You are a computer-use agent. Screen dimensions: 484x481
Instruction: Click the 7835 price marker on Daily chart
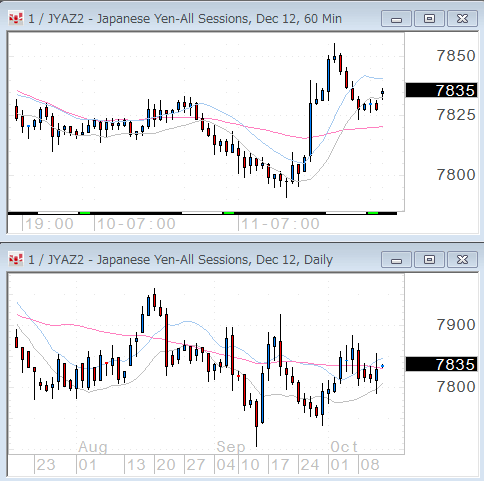[442, 364]
